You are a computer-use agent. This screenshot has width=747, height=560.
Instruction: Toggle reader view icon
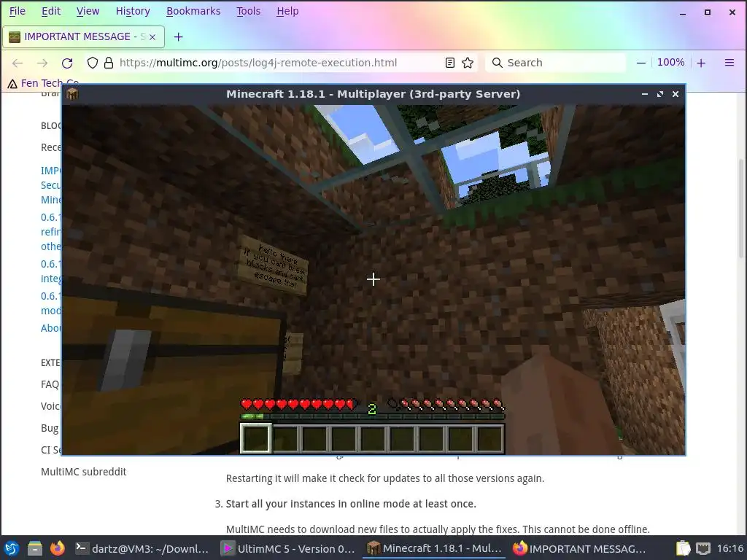(449, 63)
